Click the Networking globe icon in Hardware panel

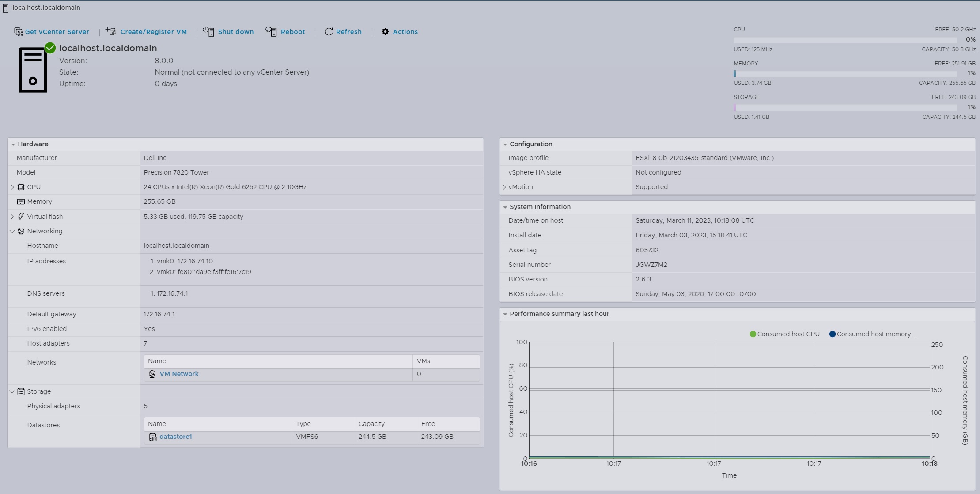(21, 231)
